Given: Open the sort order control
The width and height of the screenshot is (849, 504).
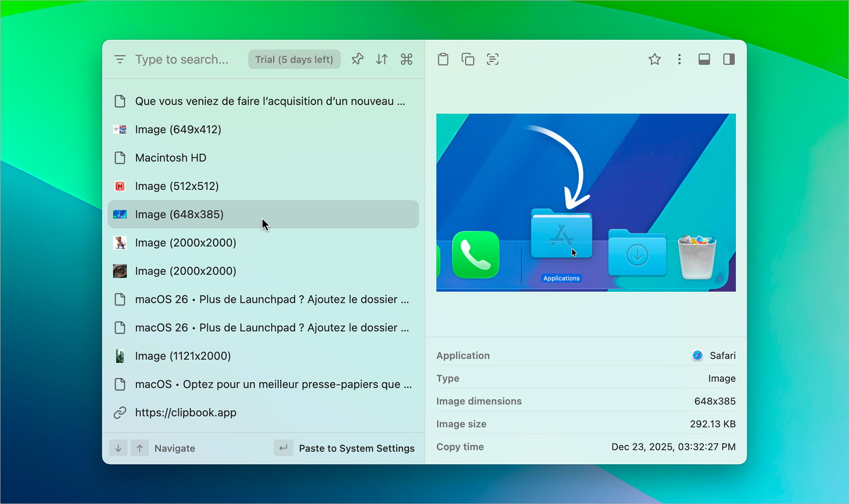Looking at the screenshot, I should 382,59.
